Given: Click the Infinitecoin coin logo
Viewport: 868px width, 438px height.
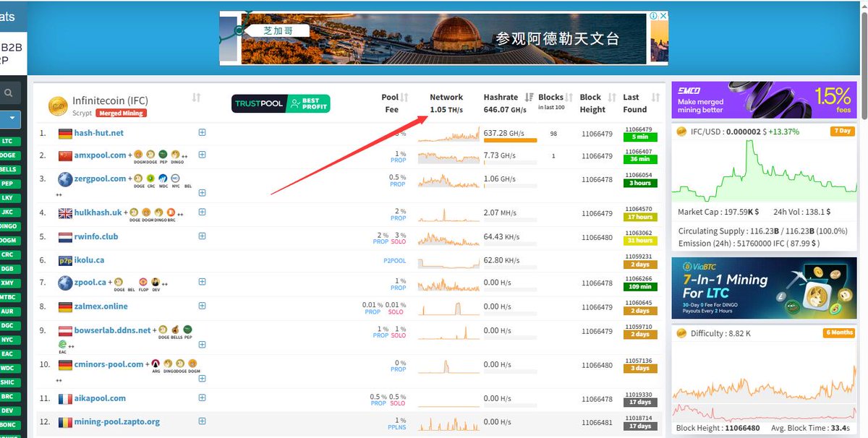Looking at the screenshot, I should click(x=57, y=107).
